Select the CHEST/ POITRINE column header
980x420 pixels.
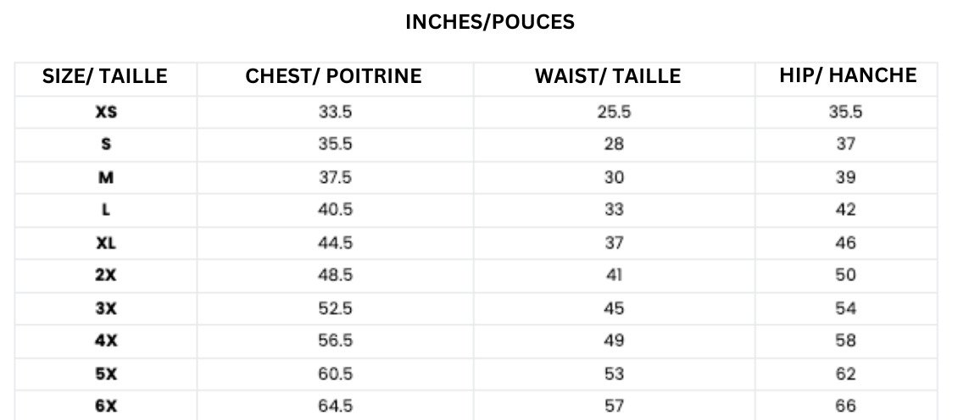click(334, 76)
